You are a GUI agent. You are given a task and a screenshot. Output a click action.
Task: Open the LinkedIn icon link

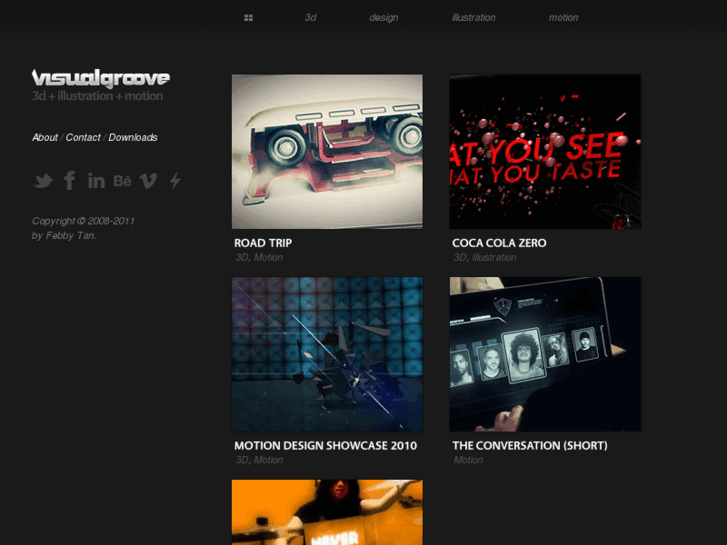click(96, 180)
